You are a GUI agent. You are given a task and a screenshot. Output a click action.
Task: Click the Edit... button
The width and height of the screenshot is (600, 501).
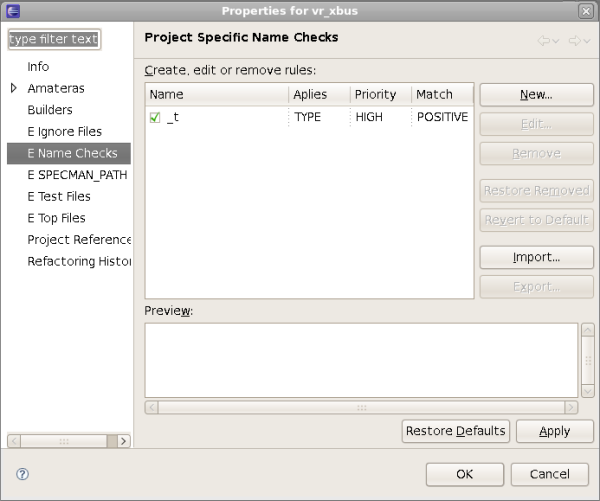point(536,124)
